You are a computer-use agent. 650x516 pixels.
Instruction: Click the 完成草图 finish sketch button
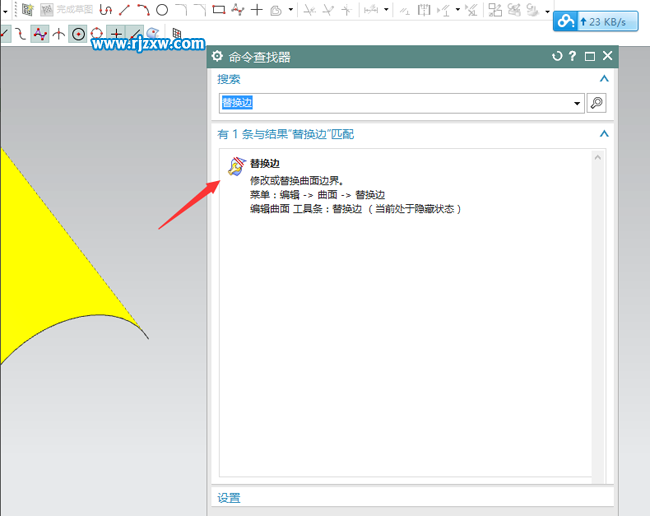click(x=66, y=10)
